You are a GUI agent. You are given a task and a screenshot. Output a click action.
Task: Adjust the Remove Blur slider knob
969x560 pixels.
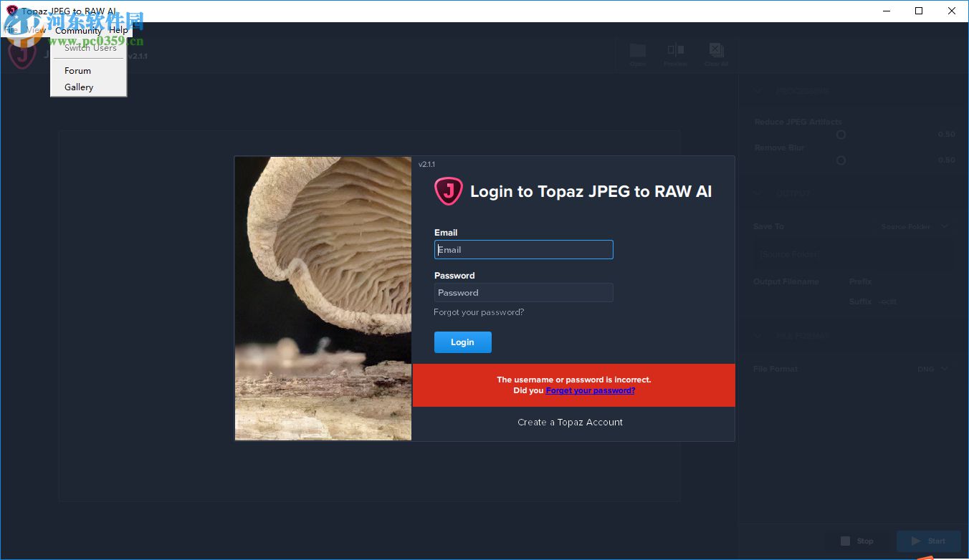point(841,160)
